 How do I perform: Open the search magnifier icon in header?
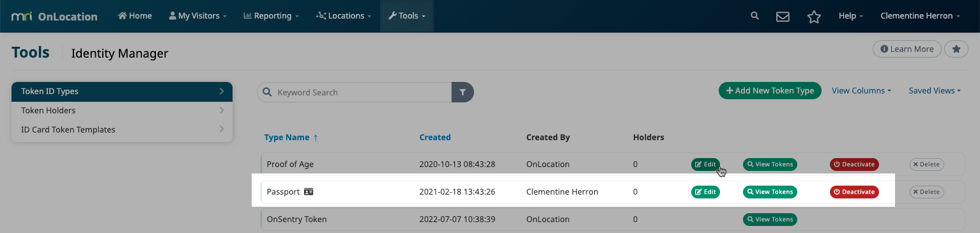(x=754, y=16)
